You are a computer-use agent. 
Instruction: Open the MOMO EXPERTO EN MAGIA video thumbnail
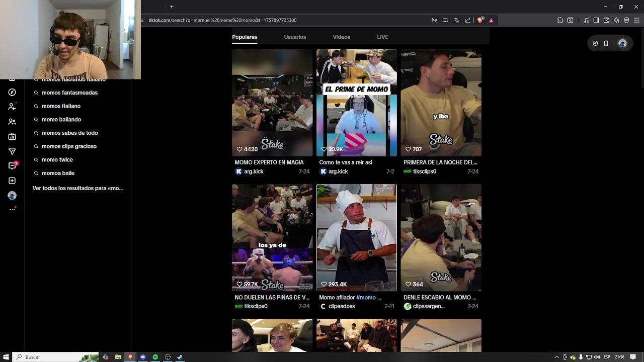click(272, 103)
